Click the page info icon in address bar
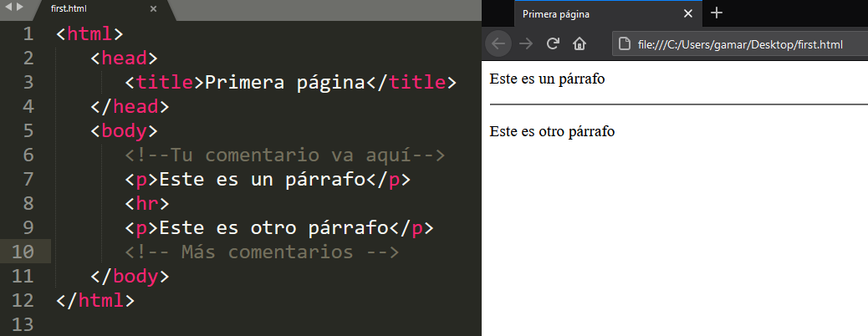 (x=625, y=44)
